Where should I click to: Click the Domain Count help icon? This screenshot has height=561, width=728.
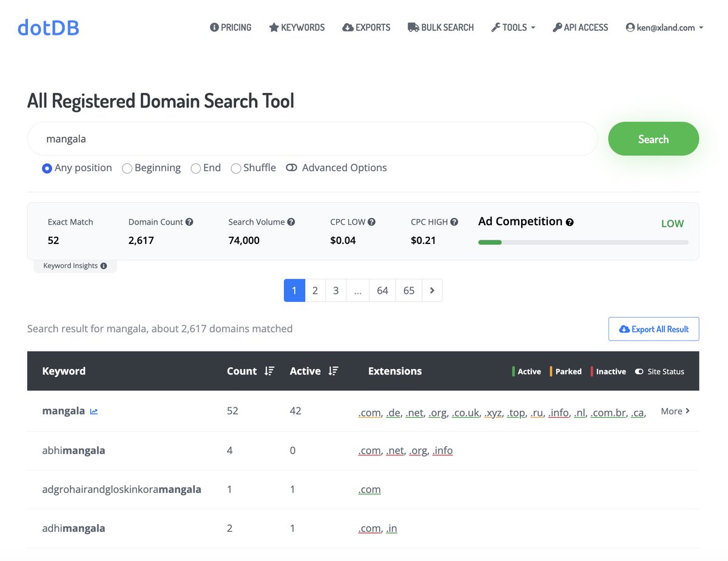click(x=189, y=222)
